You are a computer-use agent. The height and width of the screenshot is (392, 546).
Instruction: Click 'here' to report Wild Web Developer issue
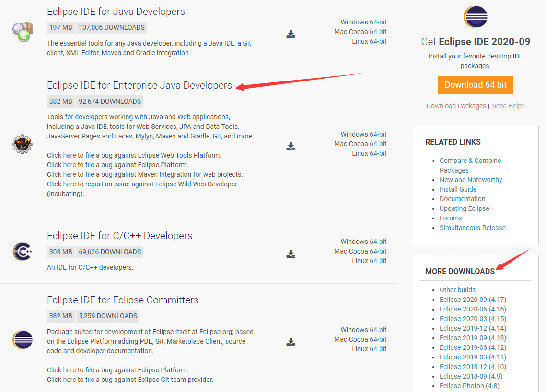[70, 184]
